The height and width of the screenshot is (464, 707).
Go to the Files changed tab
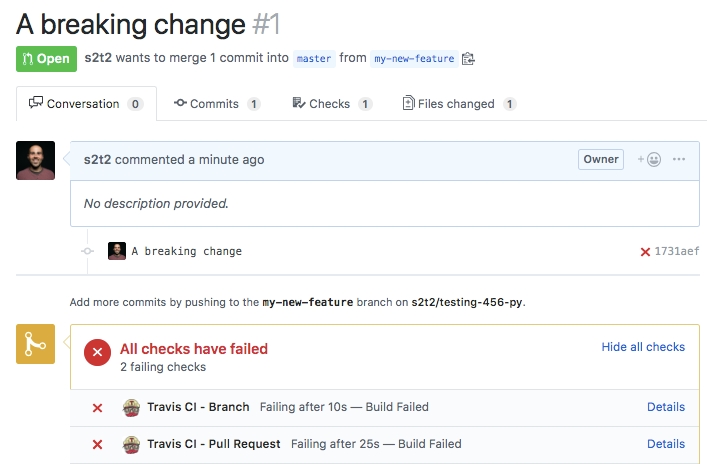458,104
